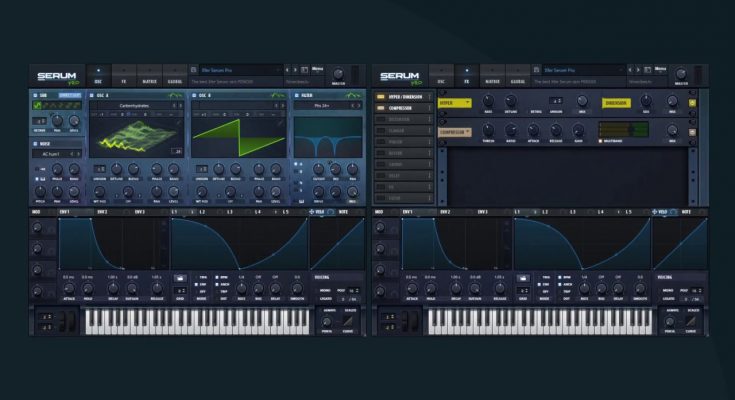735x400 pixels.
Task: Click the Hyper UNISON stepper in right window
Action: coord(555,100)
